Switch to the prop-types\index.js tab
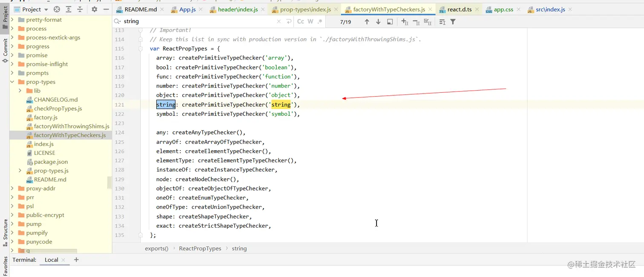Screen dimensions: 644x277 tap(305, 9)
